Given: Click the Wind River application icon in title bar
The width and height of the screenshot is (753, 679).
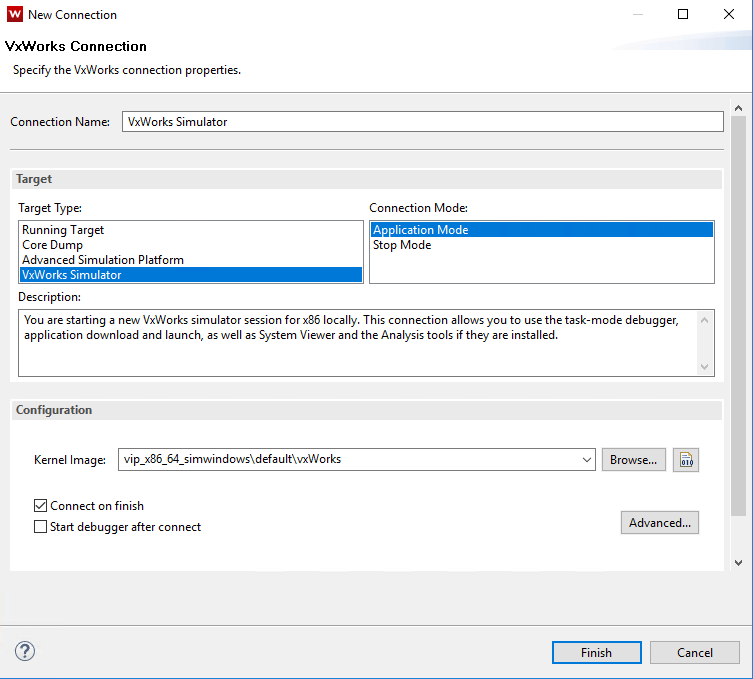Looking at the screenshot, I should 15,14.
